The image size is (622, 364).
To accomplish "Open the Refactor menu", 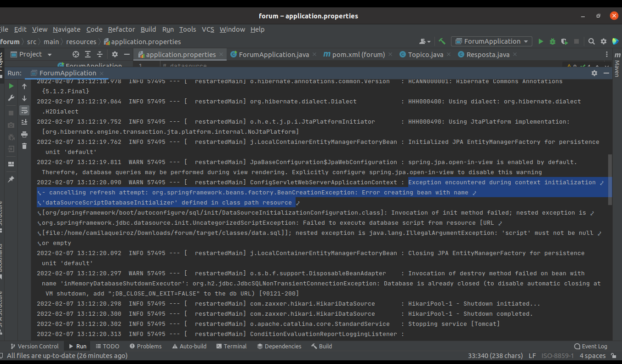I will click(121, 29).
